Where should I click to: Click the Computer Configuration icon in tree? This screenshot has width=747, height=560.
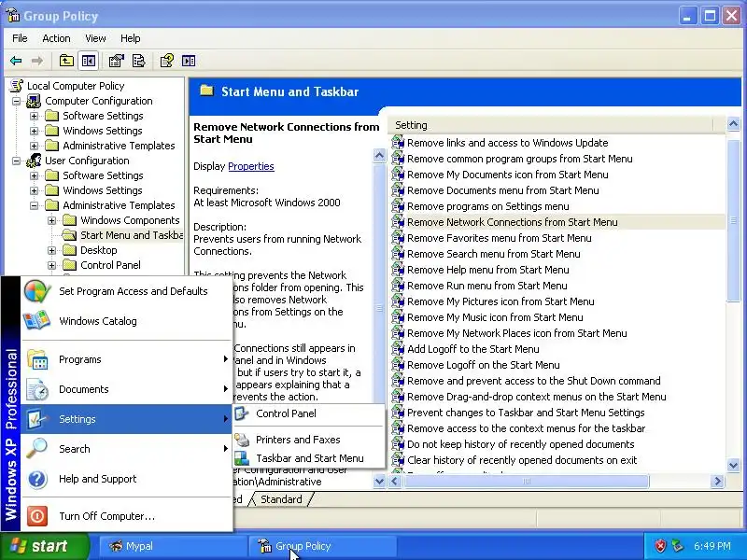click(34, 101)
